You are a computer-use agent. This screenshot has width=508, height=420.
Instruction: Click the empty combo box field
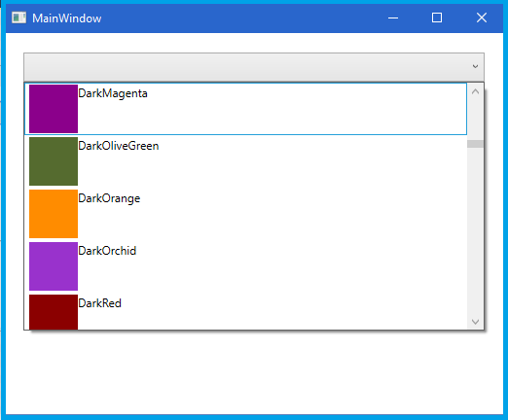[254, 67]
